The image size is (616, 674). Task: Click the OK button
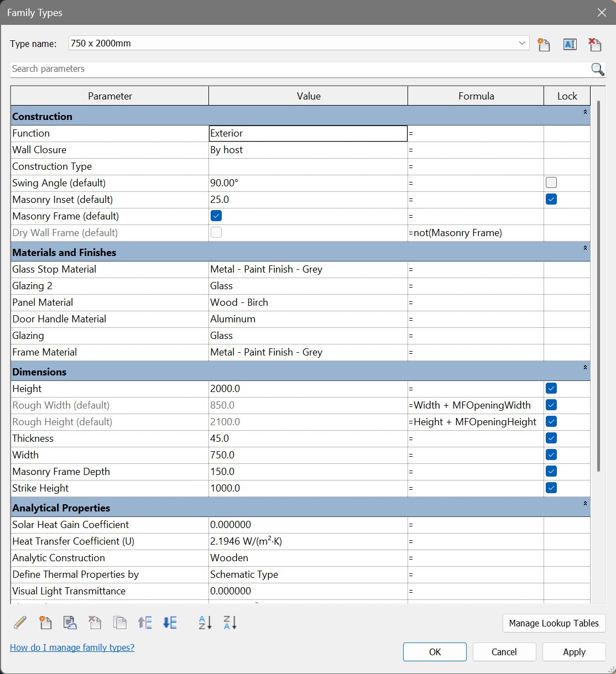coord(435,652)
